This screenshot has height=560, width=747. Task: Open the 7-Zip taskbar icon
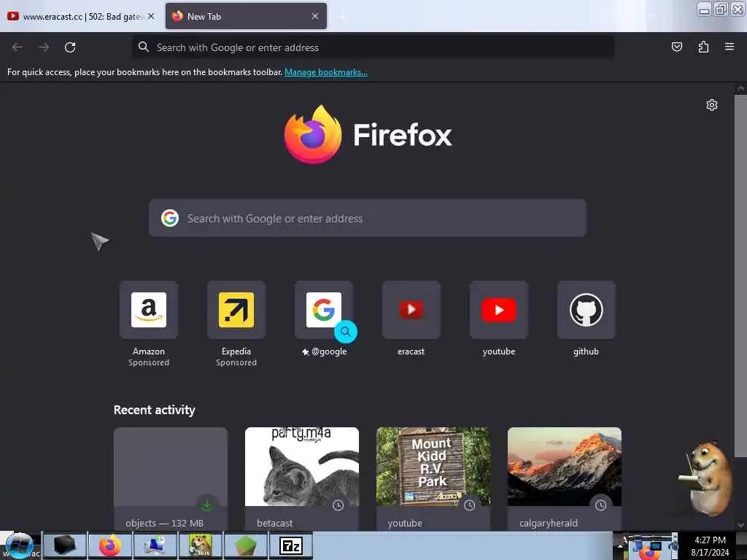(x=291, y=545)
